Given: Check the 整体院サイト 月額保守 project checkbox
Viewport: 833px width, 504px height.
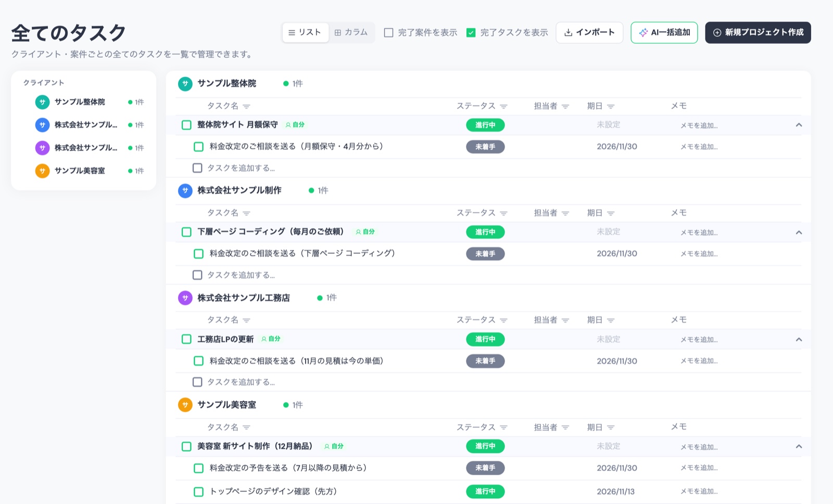Looking at the screenshot, I should click(186, 125).
